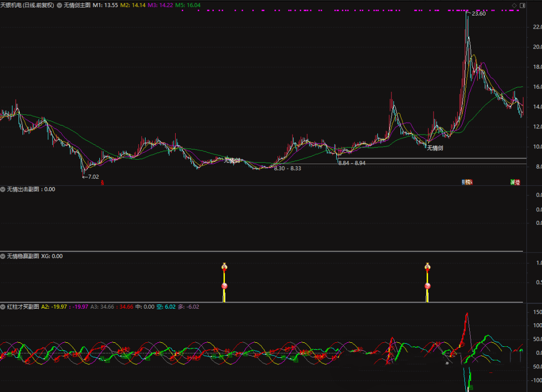The width and height of the screenshot is (542, 392).
Task: Click the 红柱才买副图 dropdown arrow
Action: 3,306
